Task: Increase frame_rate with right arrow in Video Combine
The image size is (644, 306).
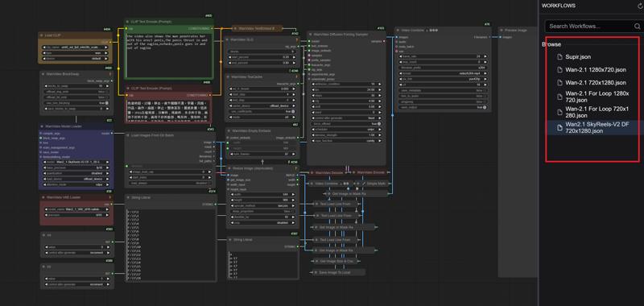Action: [x=486, y=56]
